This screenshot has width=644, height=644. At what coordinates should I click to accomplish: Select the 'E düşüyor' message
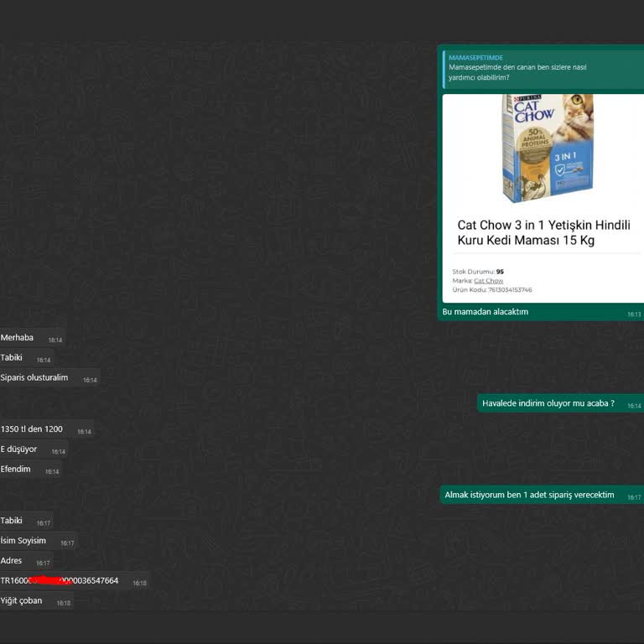(34, 449)
